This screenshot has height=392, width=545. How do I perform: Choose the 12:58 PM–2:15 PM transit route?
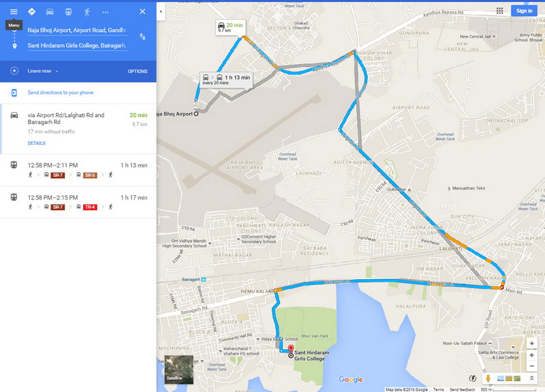[x=78, y=202]
